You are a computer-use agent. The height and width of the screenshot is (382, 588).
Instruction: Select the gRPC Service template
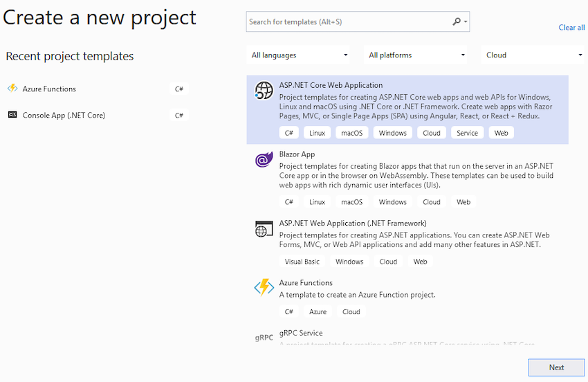407,336
